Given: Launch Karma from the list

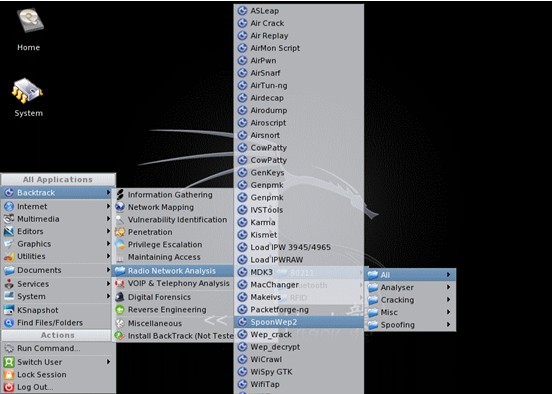Looking at the screenshot, I should pyautogui.click(x=299, y=222).
